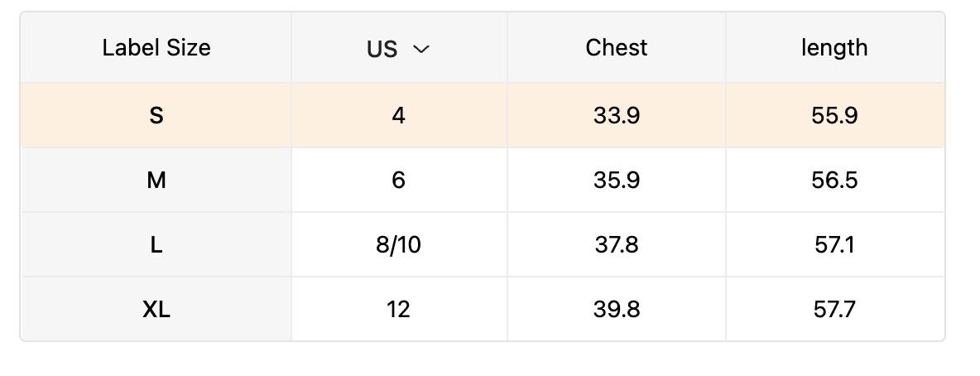Click the Label Size column header
Screen dimensions: 980x376
[156, 48]
